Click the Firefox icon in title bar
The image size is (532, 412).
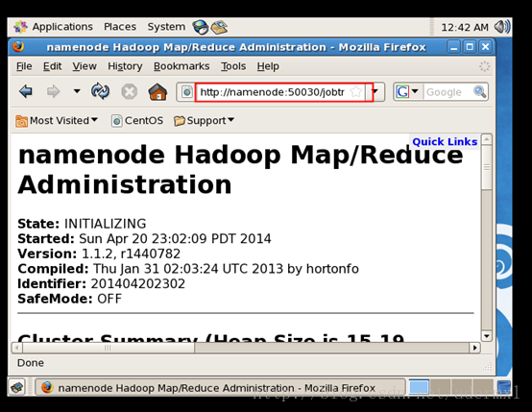click(18, 46)
